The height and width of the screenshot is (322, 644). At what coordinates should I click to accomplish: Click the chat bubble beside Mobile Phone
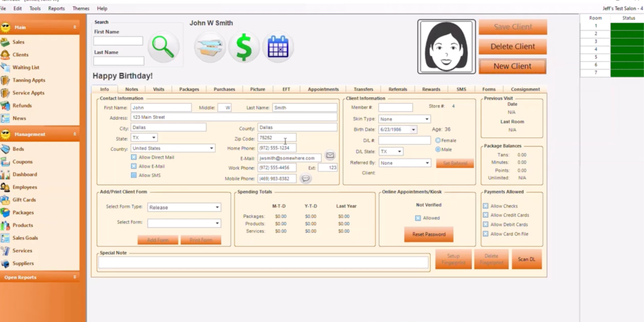coord(306,178)
